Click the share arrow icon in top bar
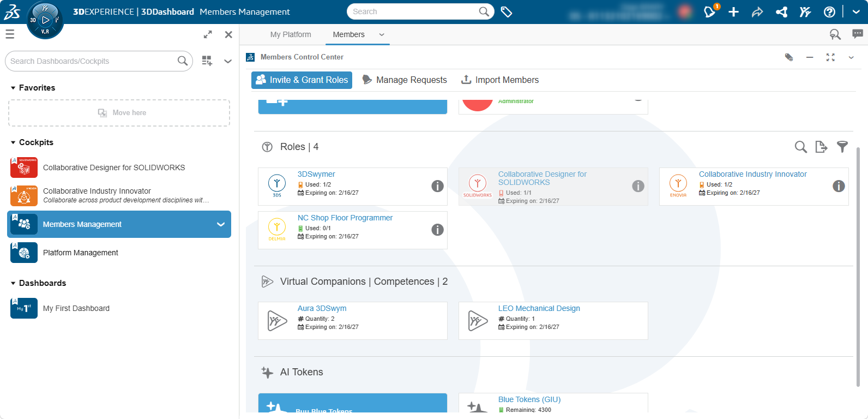Screen dimensions: 868x419 click(x=757, y=12)
